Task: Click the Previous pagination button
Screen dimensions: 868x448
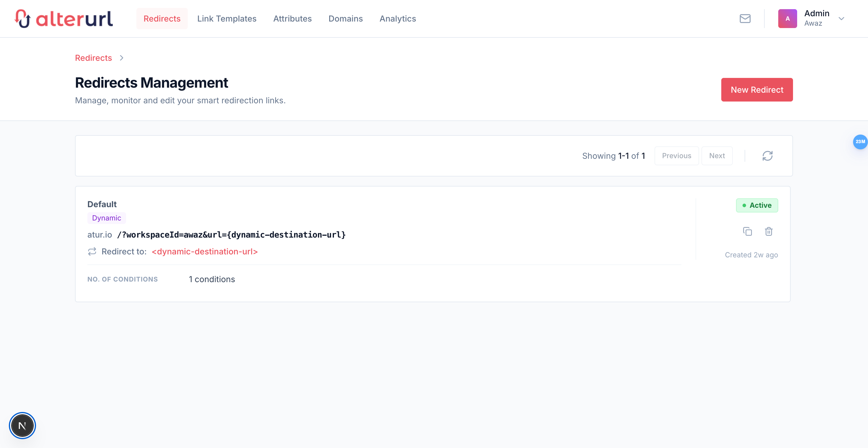Action: tap(676, 156)
